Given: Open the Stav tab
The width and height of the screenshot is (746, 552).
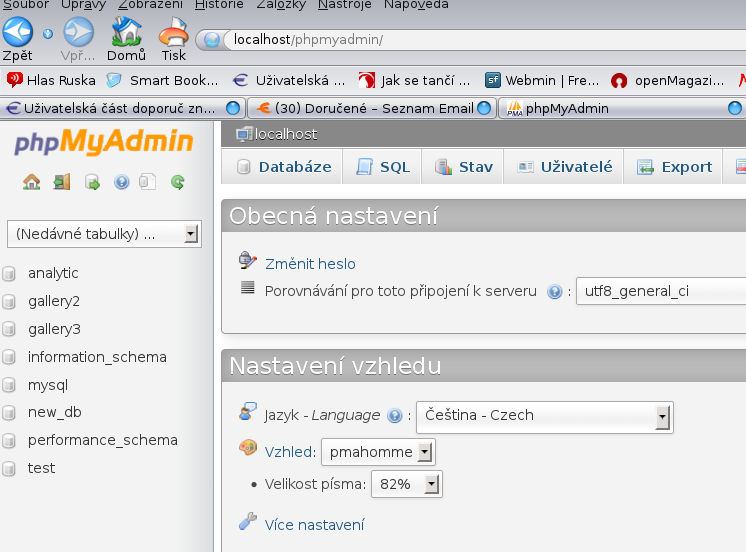Looking at the screenshot, I should (x=462, y=167).
